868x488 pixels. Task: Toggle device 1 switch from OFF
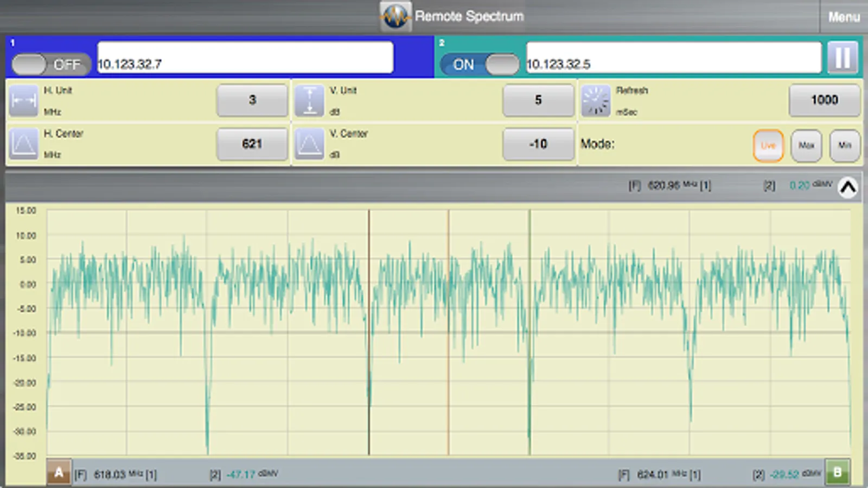[50, 65]
